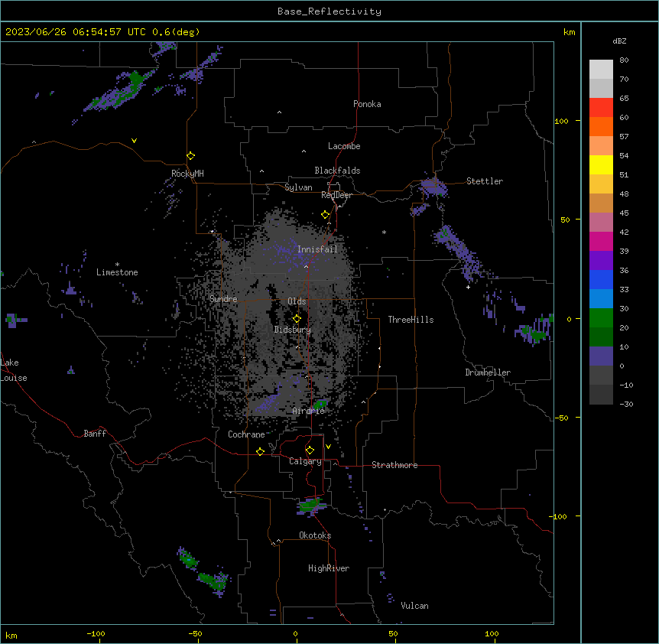Screen dimensions: 659x644
Task: Click the Sylvan label
Action: point(298,187)
